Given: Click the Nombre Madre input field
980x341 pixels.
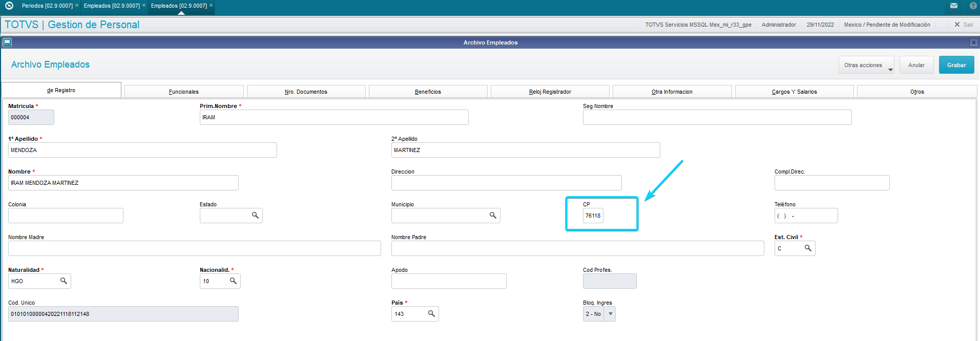Looking at the screenshot, I should (195, 248).
